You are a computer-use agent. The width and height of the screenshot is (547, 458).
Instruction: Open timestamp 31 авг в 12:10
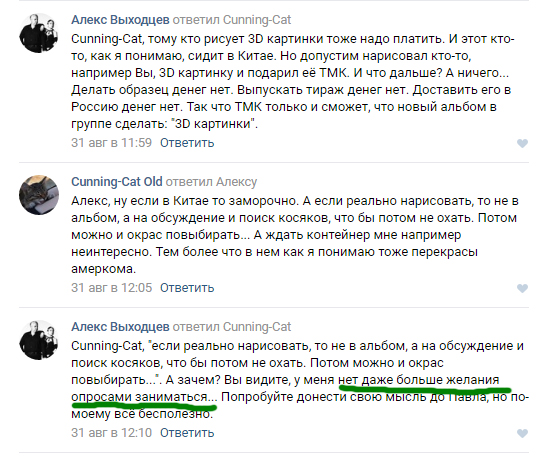tap(112, 433)
